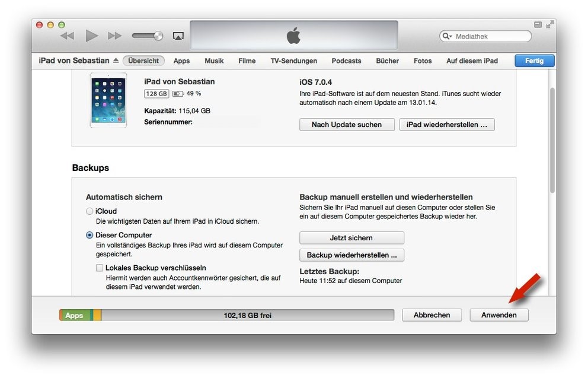Select the Dieser Computer radio button
Image resolution: width=588 pixels, height=378 pixels.
pyautogui.click(x=90, y=235)
